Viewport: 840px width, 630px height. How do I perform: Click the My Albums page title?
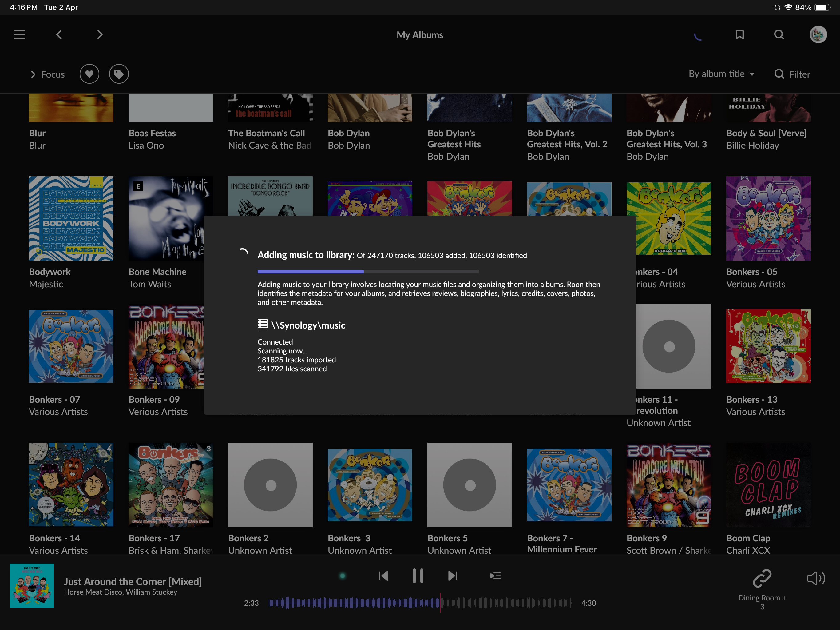click(420, 35)
